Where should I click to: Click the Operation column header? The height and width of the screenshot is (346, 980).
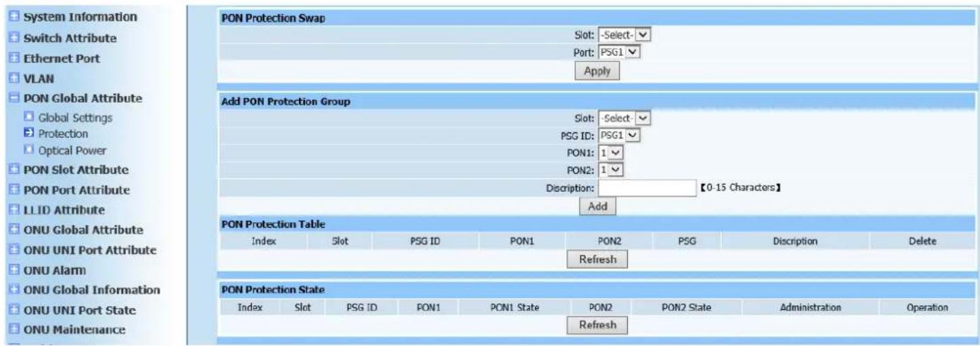pyautogui.click(x=927, y=307)
